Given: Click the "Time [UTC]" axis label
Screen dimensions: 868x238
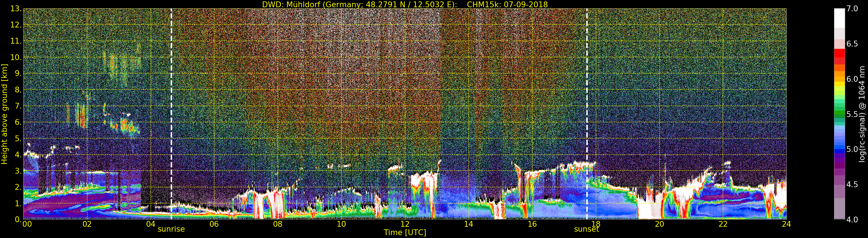Looking at the screenshot, I should point(405,233).
